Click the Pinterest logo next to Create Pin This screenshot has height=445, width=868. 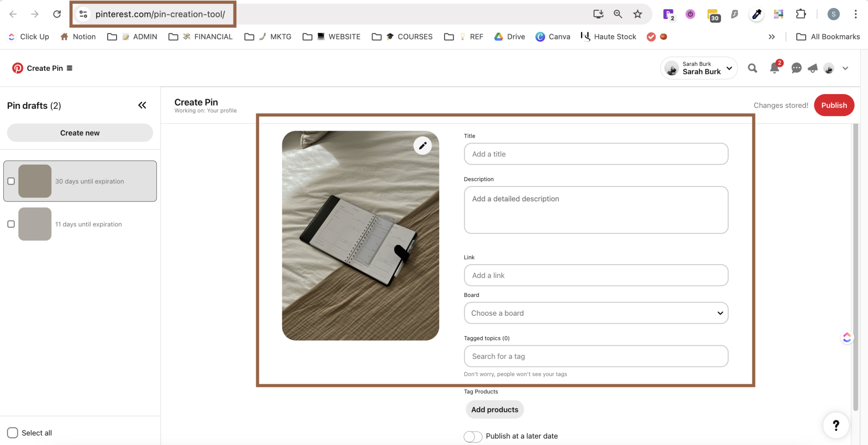click(x=17, y=68)
